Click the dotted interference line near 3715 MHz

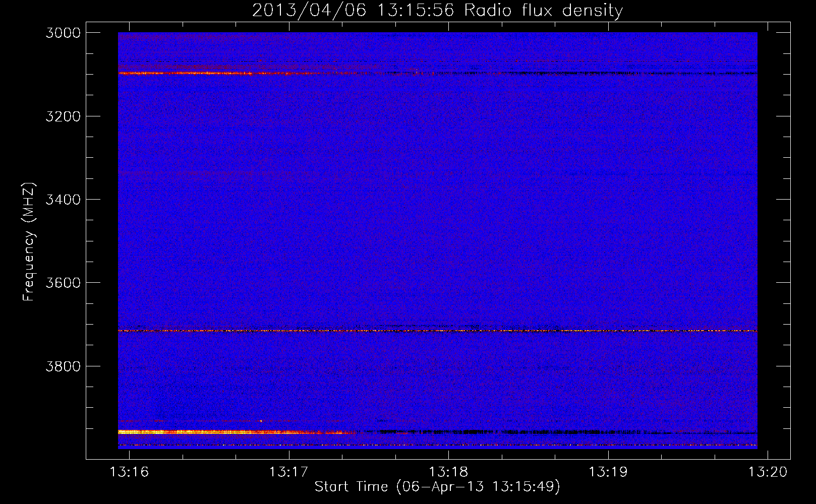(437, 331)
